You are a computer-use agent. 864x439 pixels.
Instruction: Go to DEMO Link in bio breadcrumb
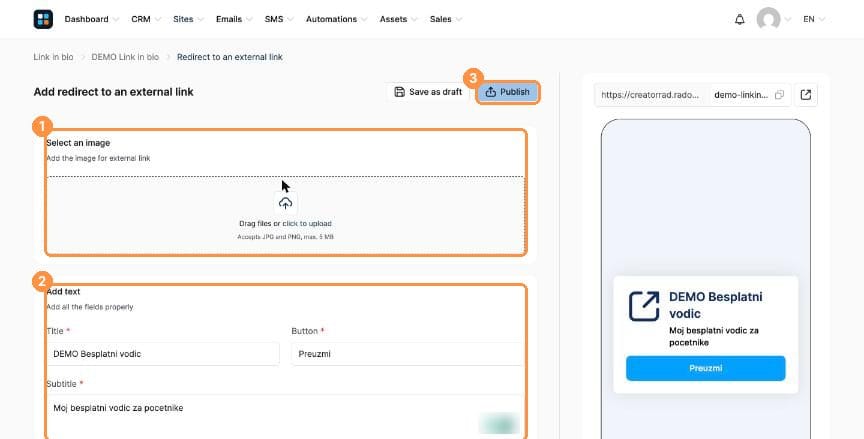click(125, 57)
